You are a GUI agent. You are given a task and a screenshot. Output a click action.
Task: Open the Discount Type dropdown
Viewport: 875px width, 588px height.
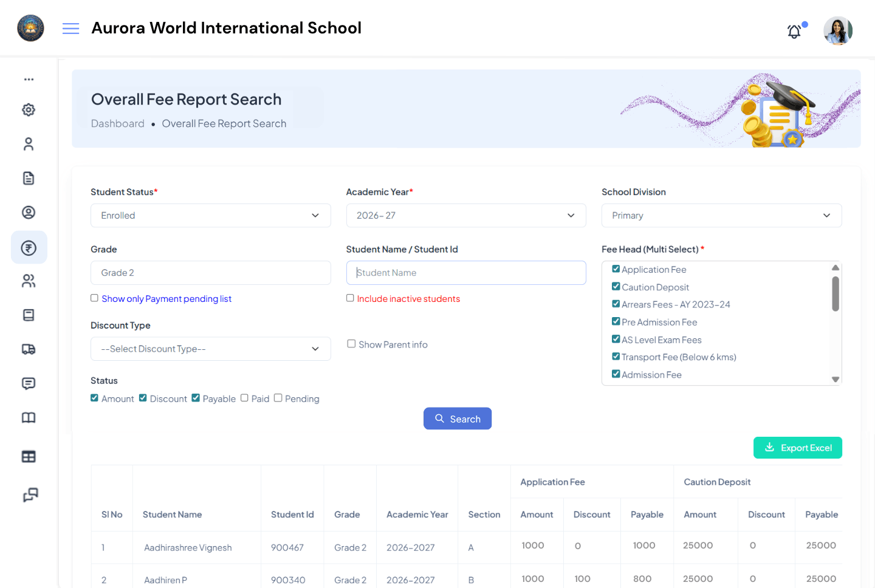coord(210,349)
